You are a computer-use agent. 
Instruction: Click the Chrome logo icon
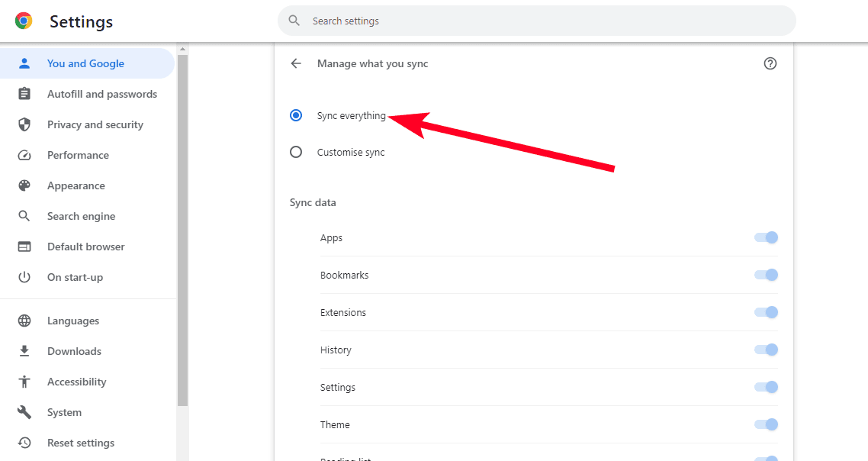coord(24,21)
